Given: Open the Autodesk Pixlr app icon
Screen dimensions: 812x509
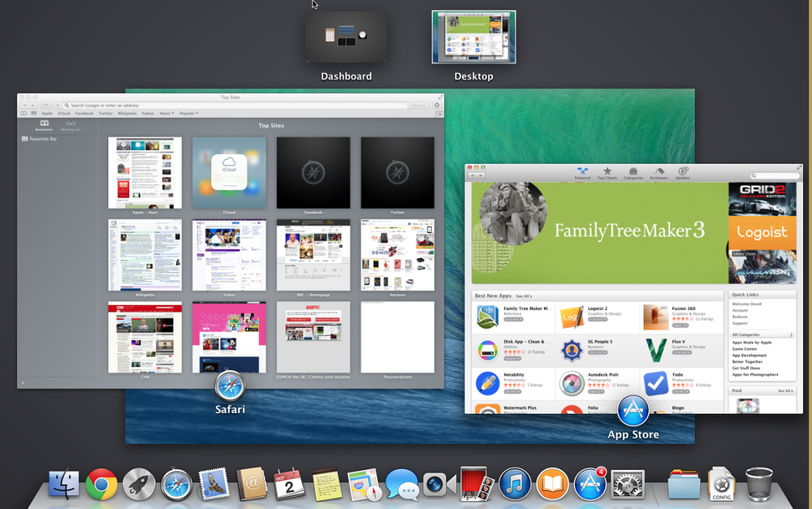Looking at the screenshot, I should [572, 384].
